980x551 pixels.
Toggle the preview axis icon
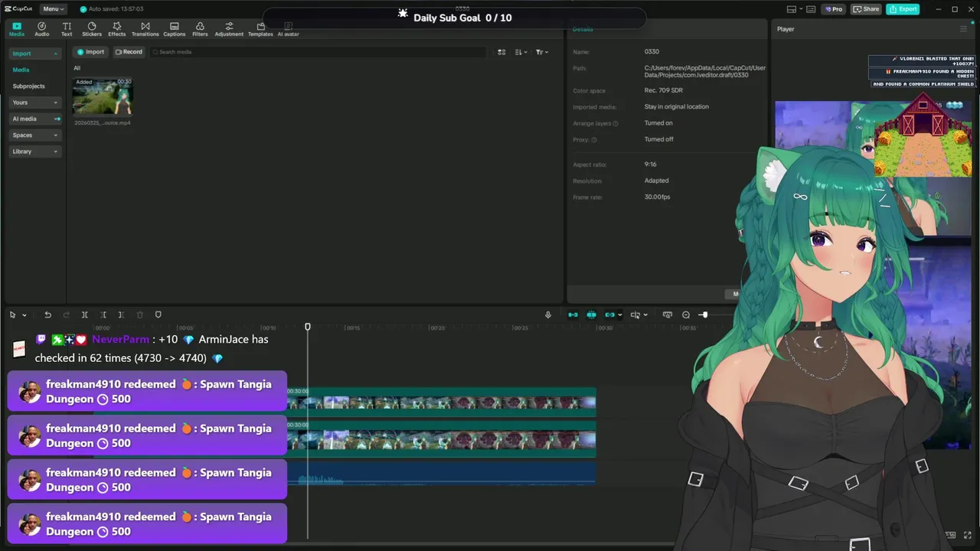pyautogui.click(x=635, y=315)
